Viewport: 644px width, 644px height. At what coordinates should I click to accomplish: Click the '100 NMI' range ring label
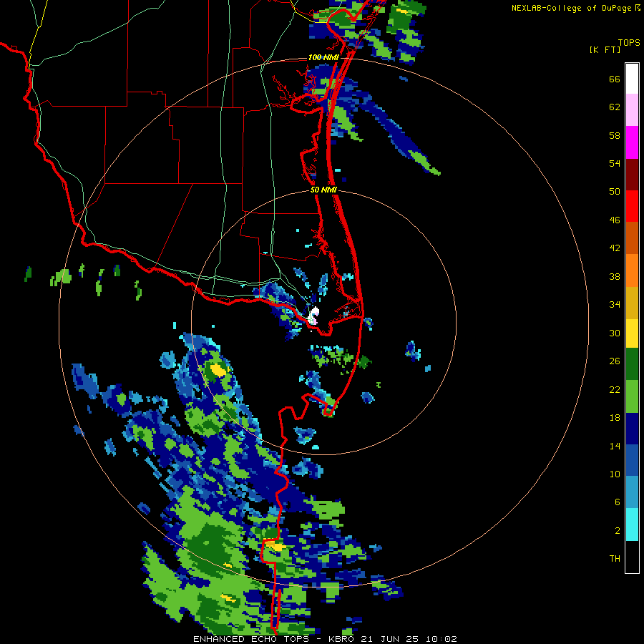click(323, 57)
